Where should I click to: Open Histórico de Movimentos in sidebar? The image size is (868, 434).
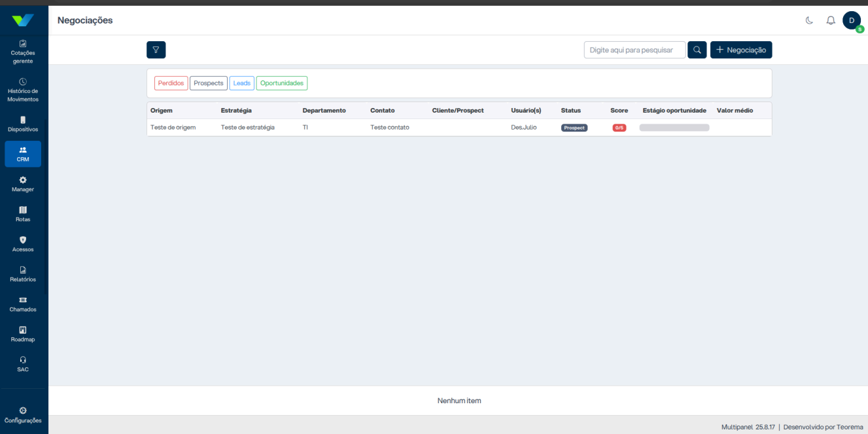coord(23,90)
